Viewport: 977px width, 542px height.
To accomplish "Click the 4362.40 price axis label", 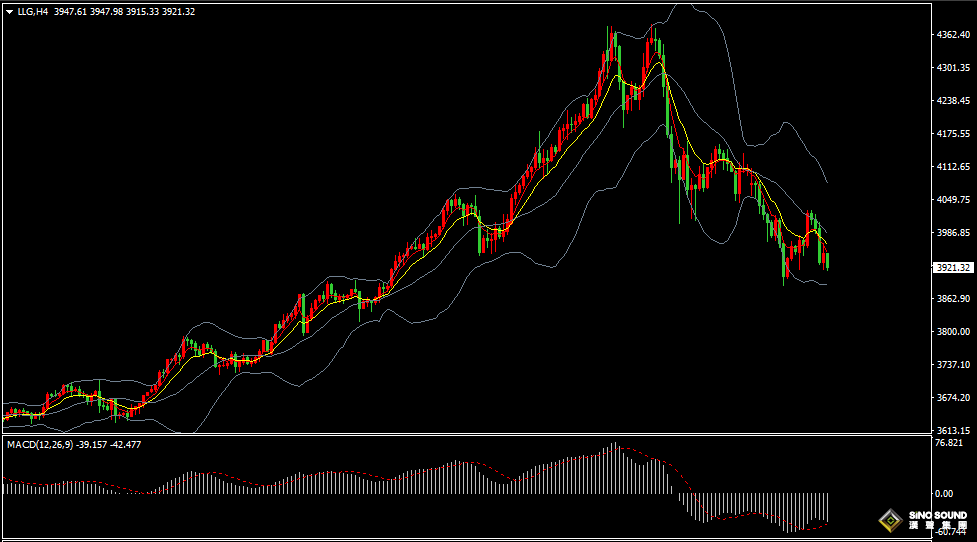I will (952, 35).
